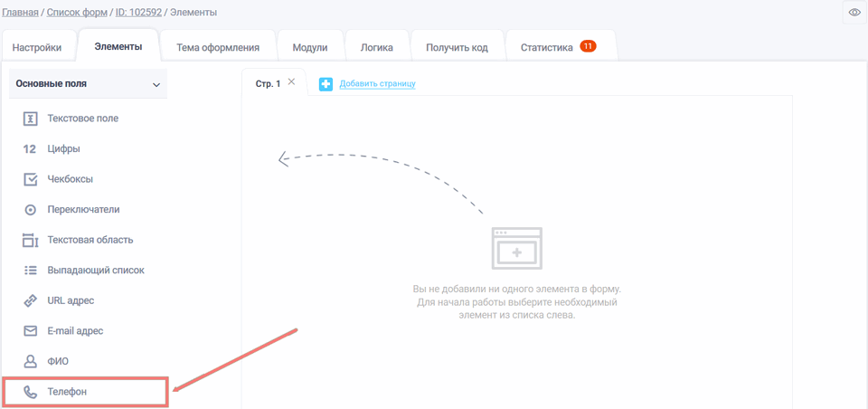868x409 pixels.
Task: Click the Text area element icon
Action: [x=30, y=240]
